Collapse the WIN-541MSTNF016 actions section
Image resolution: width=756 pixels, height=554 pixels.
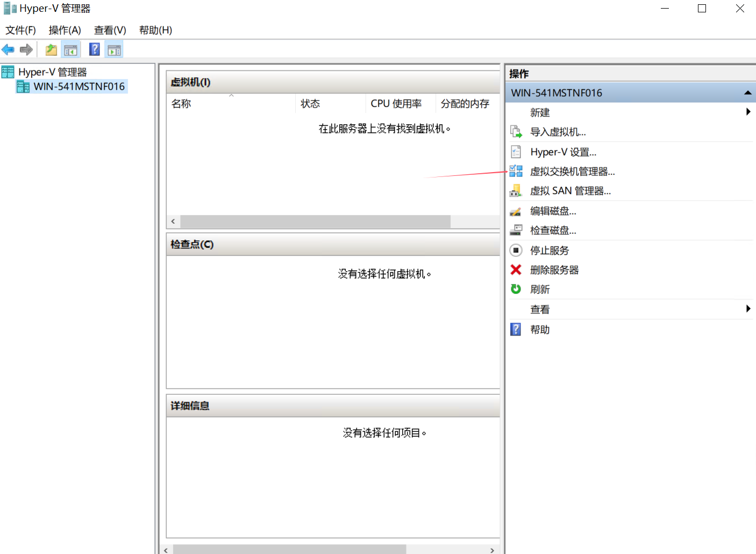(747, 93)
